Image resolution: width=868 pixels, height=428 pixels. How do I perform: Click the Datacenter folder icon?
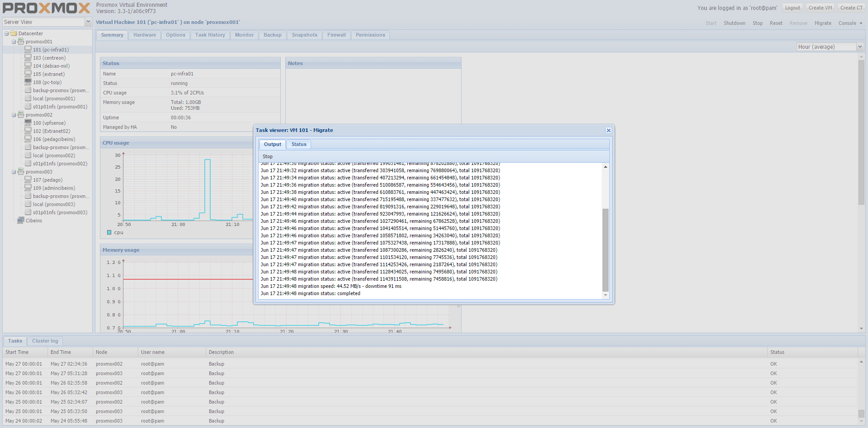click(x=14, y=33)
